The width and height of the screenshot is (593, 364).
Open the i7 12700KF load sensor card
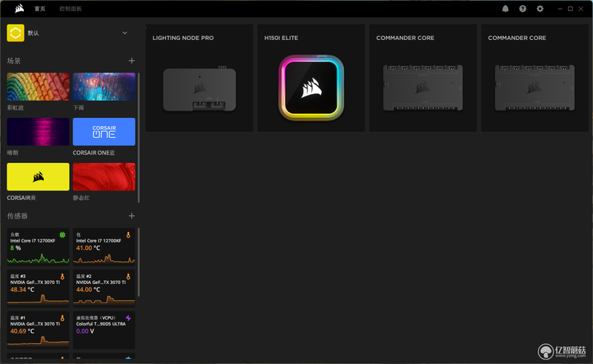pos(38,246)
